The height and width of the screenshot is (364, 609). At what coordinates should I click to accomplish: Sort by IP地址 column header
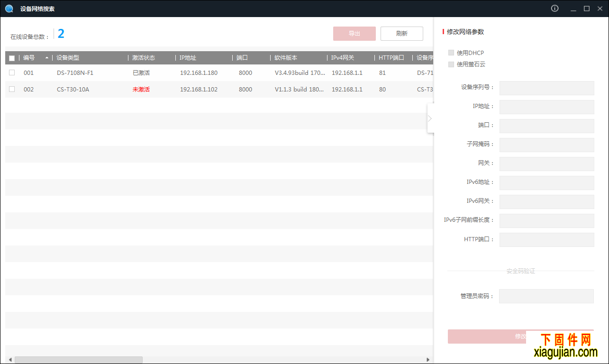(188, 58)
